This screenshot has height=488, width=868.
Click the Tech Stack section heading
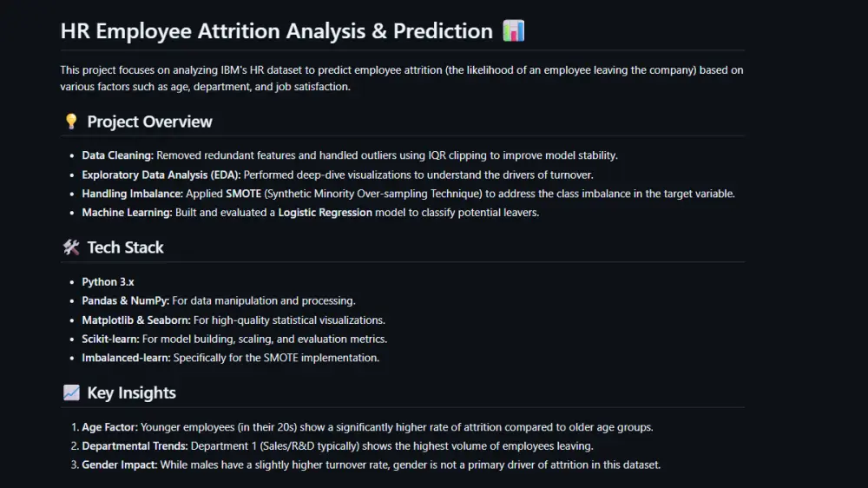125,247
